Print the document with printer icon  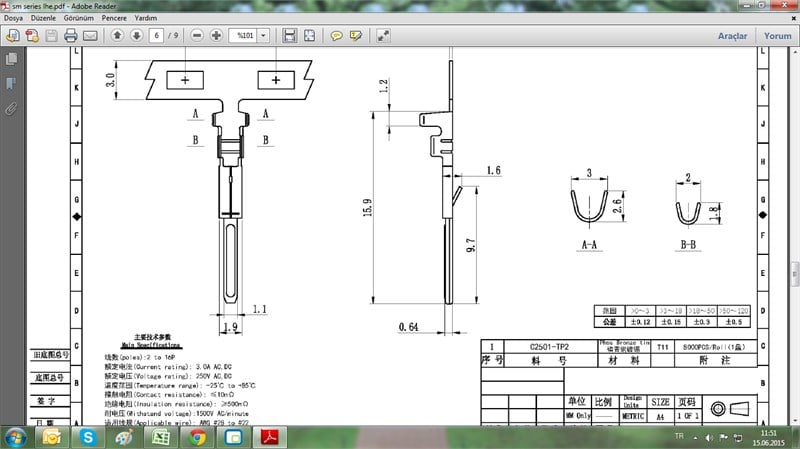point(71,35)
